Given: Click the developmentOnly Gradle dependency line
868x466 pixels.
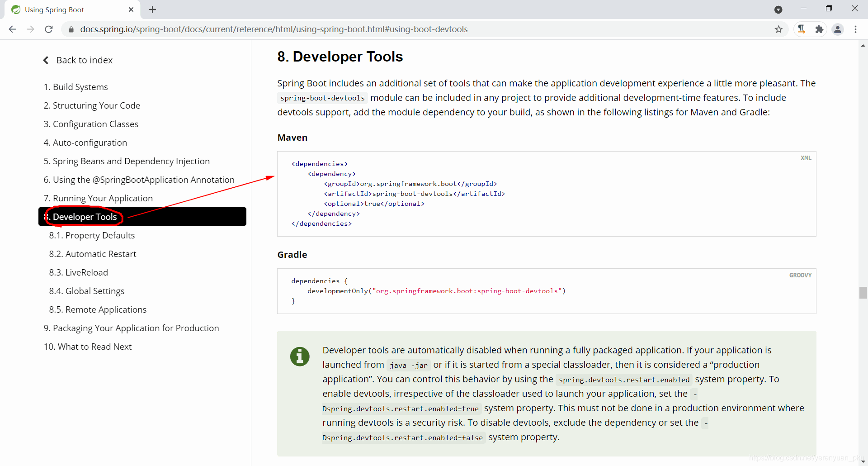Looking at the screenshot, I should point(436,291).
